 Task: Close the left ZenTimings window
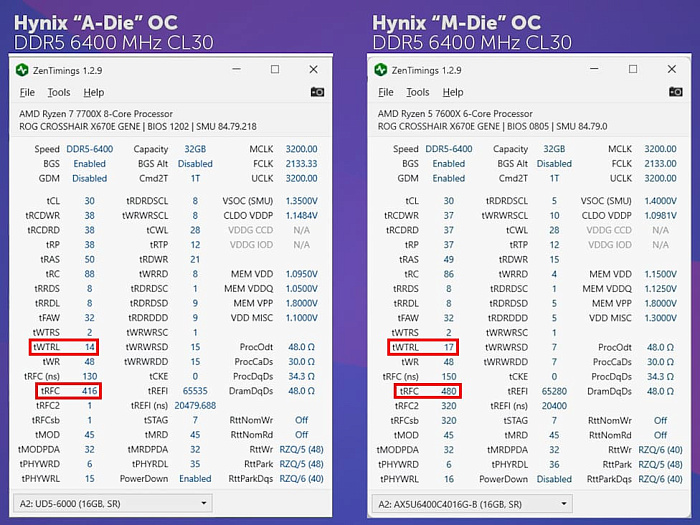[314, 70]
